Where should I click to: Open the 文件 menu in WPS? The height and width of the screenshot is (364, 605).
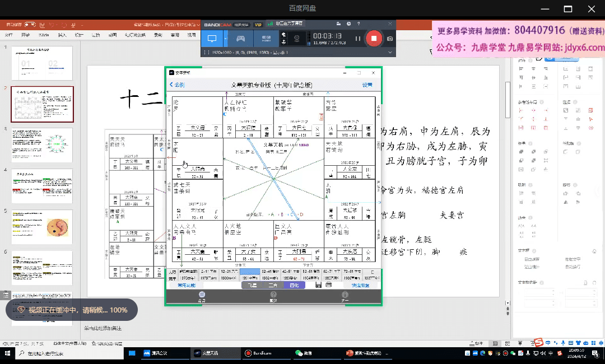(8, 35)
